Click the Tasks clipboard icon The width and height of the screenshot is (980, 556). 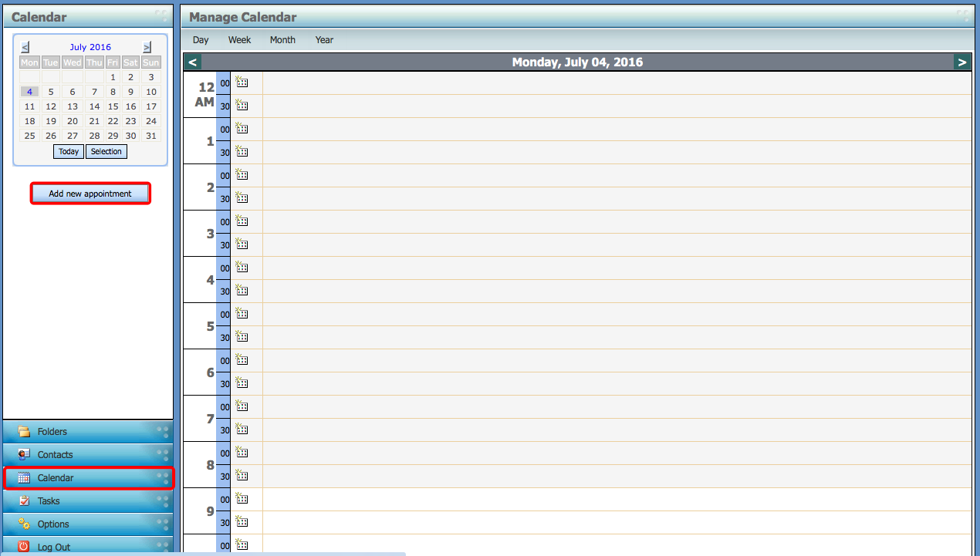click(24, 501)
